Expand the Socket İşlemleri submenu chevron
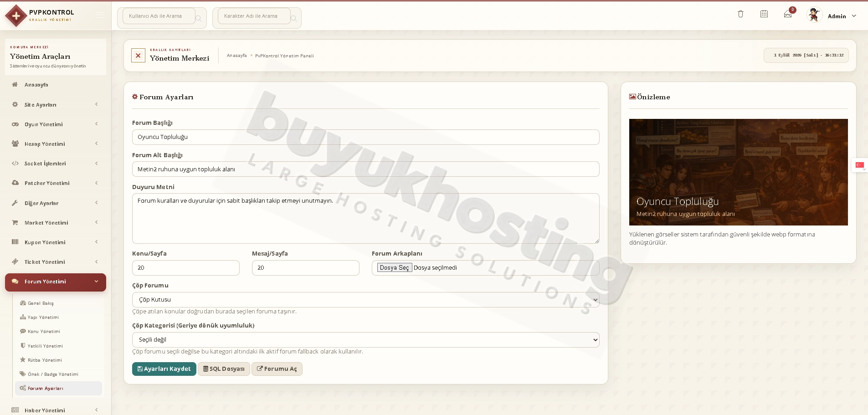Image resolution: width=868 pixels, height=415 pixels. click(x=97, y=163)
